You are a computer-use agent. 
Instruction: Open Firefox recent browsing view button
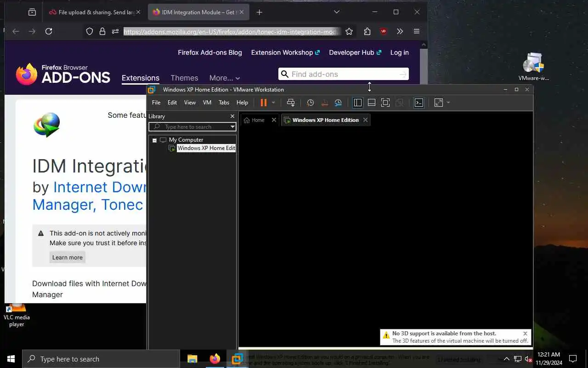click(x=32, y=12)
